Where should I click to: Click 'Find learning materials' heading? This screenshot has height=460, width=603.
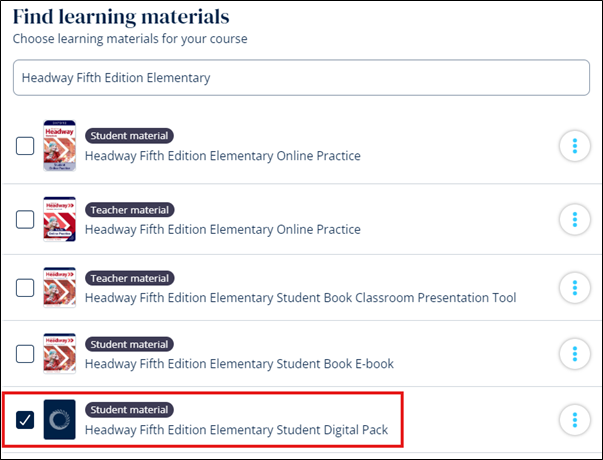click(121, 17)
